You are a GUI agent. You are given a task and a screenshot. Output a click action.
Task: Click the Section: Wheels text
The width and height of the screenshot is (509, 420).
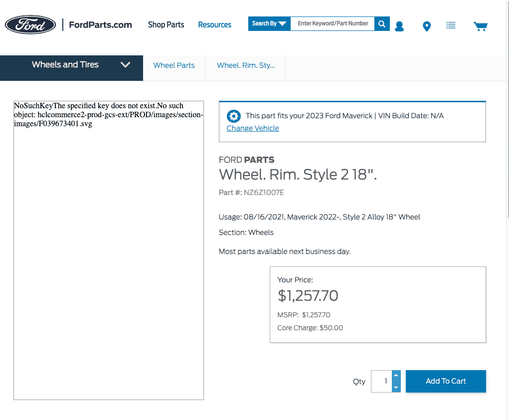246,232
